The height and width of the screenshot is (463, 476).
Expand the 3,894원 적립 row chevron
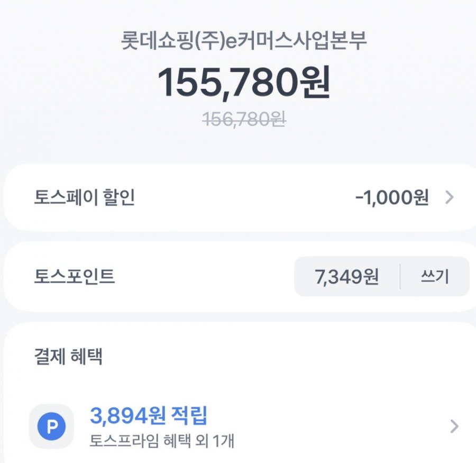[454, 426]
